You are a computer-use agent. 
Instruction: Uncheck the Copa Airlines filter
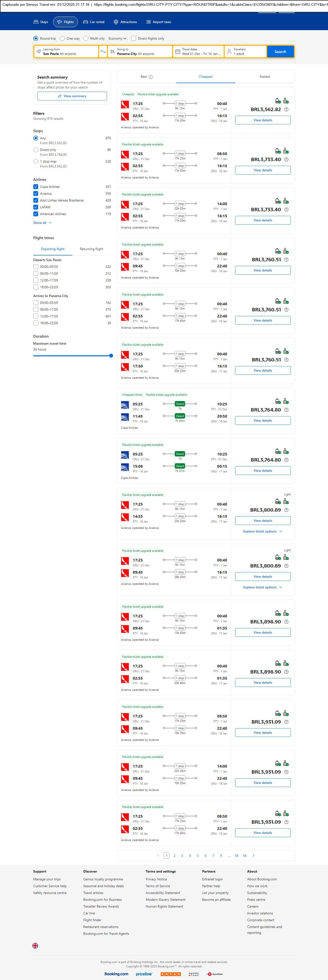pos(36,187)
